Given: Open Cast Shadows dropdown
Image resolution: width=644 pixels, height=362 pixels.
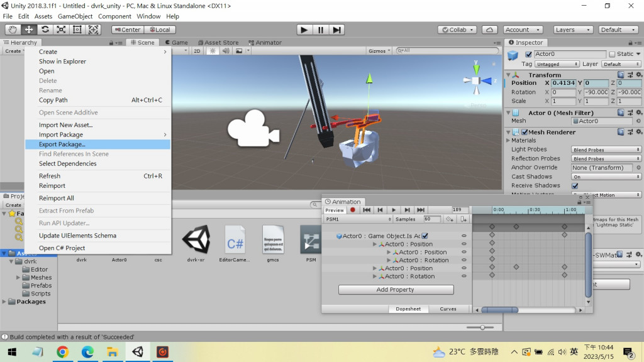Looking at the screenshot, I should click(606, 177).
